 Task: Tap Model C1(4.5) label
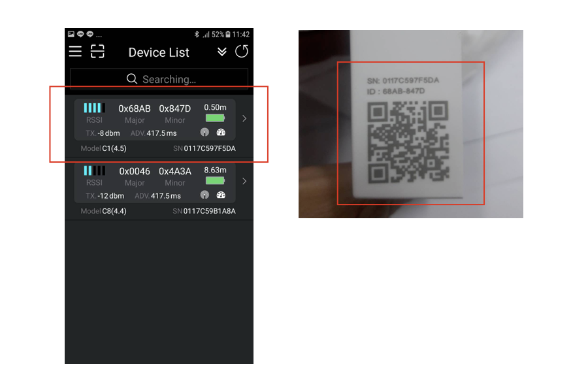click(103, 148)
